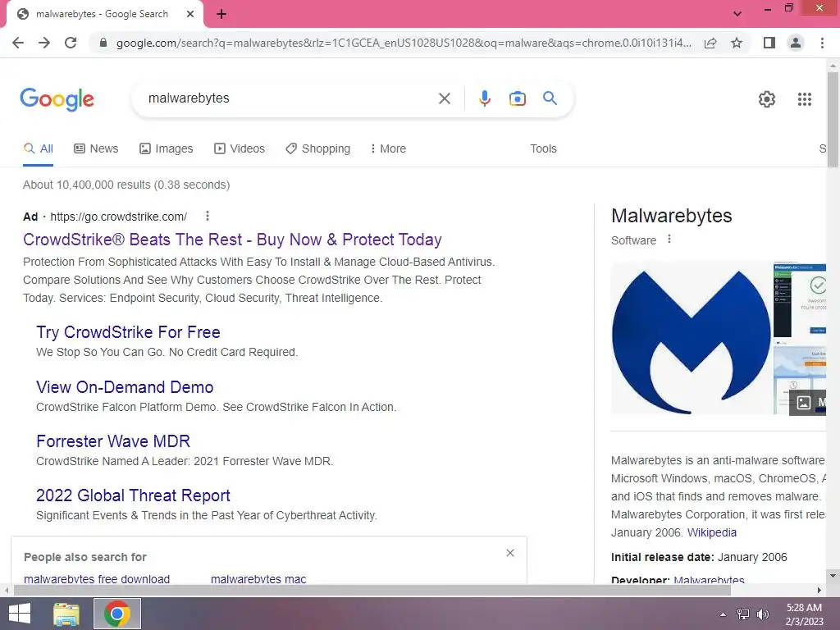840x630 pixels.
Task: Open 2022 Global Threat Report link
Action: (133, 495)
